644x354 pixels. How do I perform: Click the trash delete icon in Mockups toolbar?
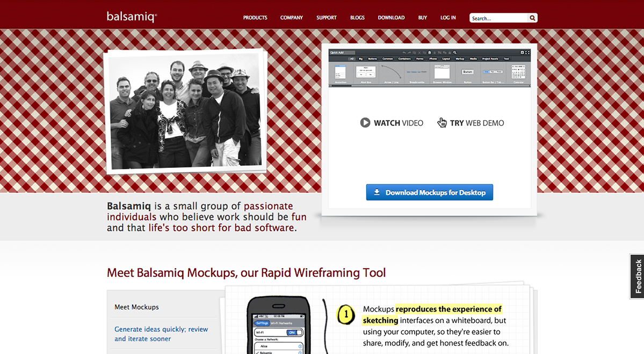pyautogui.click(x=435, y=53)
